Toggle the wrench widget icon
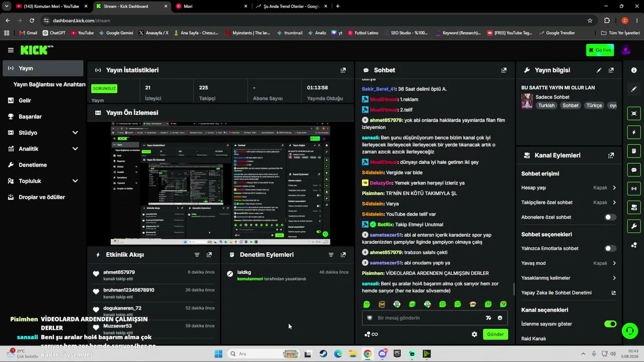 [634, 226]
